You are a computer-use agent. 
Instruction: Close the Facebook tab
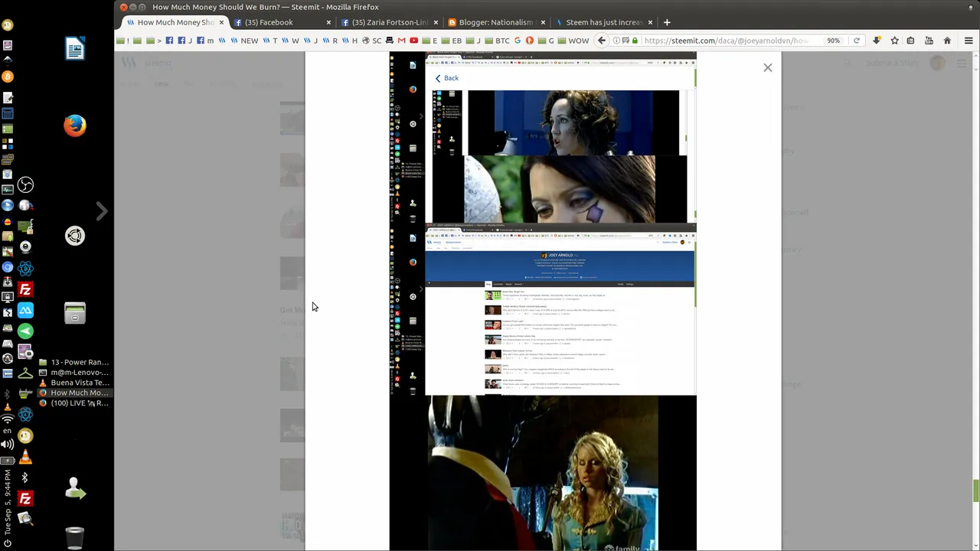pos(329,22)
